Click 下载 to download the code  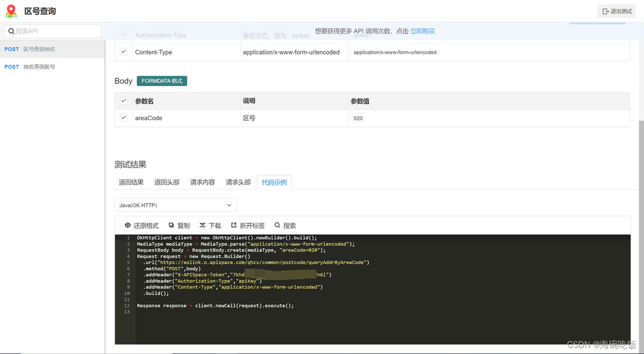211,225
